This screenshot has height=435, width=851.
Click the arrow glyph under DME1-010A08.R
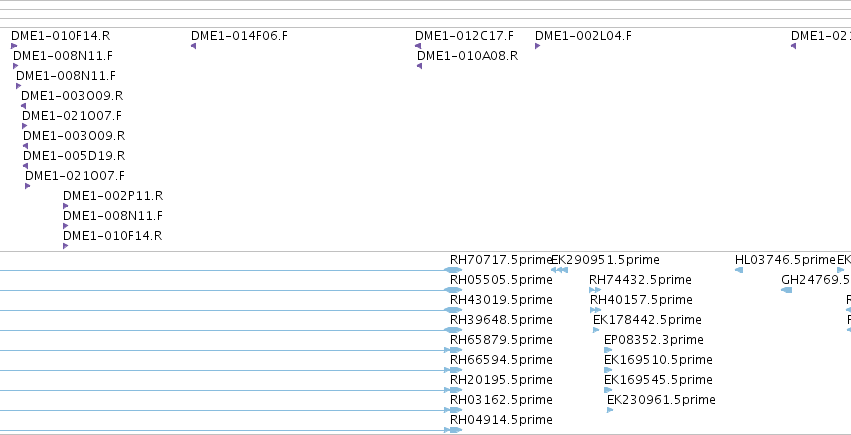(x=420, y=66)
